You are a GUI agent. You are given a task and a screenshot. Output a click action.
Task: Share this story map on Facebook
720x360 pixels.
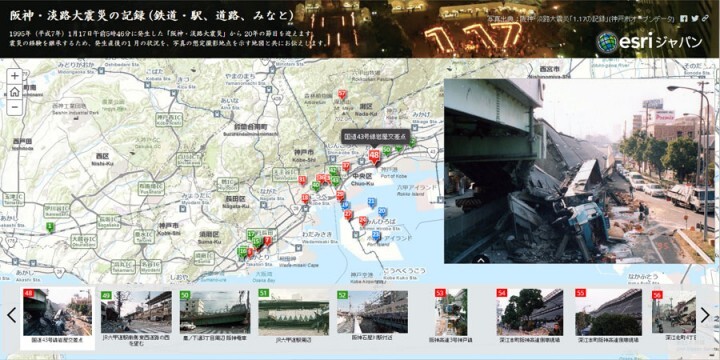(684, 19)
